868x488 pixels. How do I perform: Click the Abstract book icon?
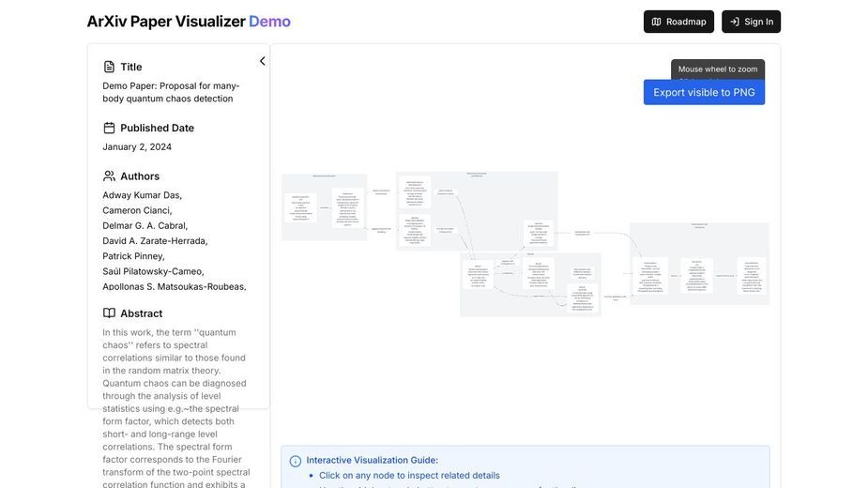pyautogui.click(x=109, y=313)
